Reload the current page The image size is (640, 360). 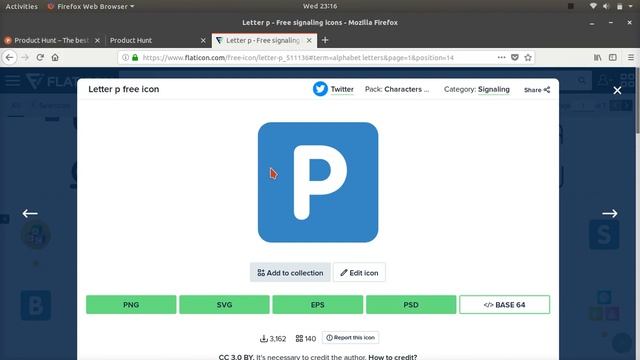[40, 58]
